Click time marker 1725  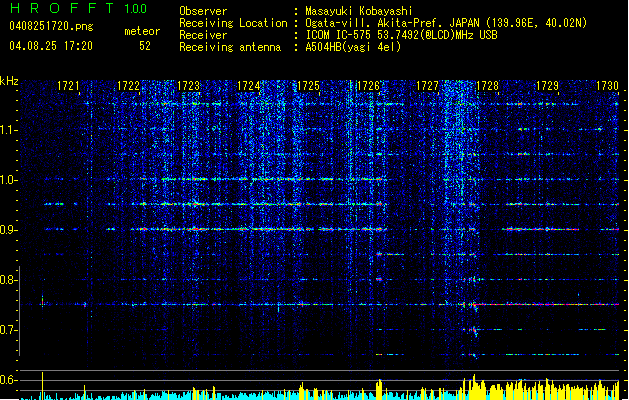pos(308,86)
